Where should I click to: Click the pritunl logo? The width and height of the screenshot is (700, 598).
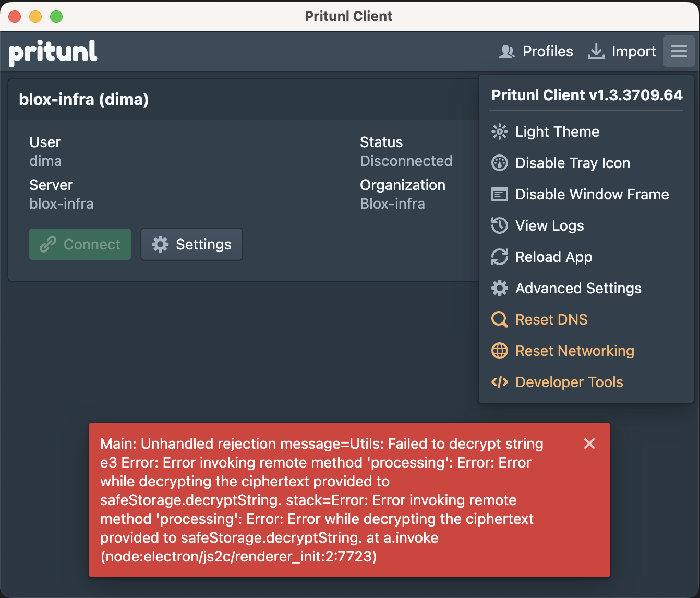(x=53, y=53)
